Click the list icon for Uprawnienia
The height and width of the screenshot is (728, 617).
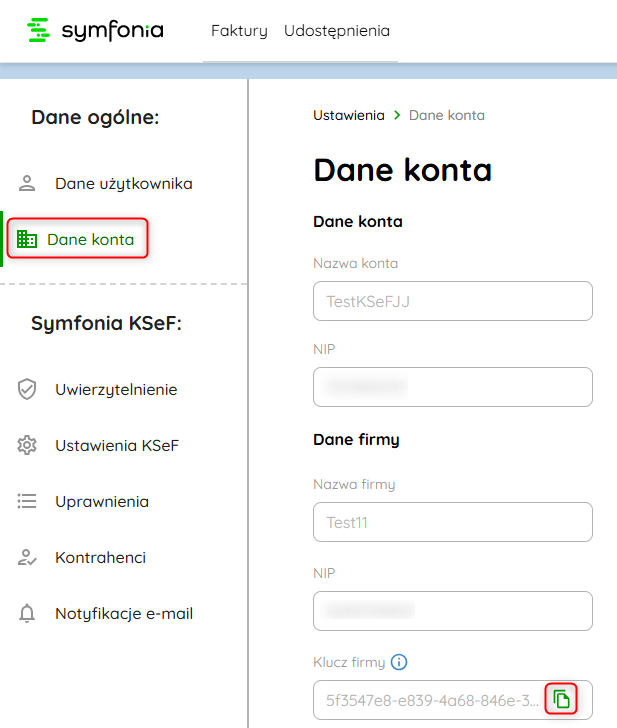27,502
